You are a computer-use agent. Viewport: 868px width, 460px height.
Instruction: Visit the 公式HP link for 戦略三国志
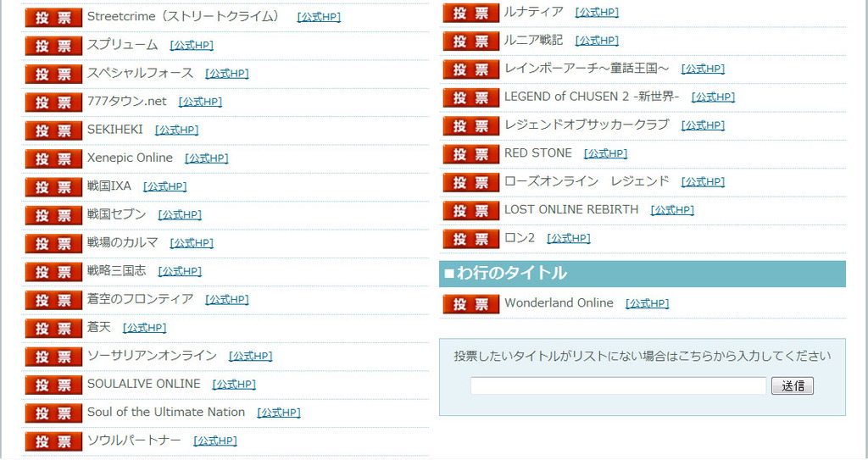[x=180, y=272]
